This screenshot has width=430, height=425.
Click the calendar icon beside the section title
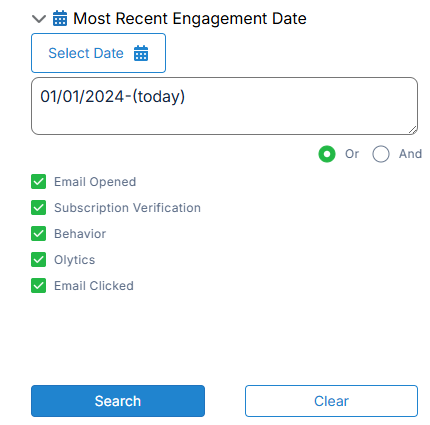(x=60, y=18)
